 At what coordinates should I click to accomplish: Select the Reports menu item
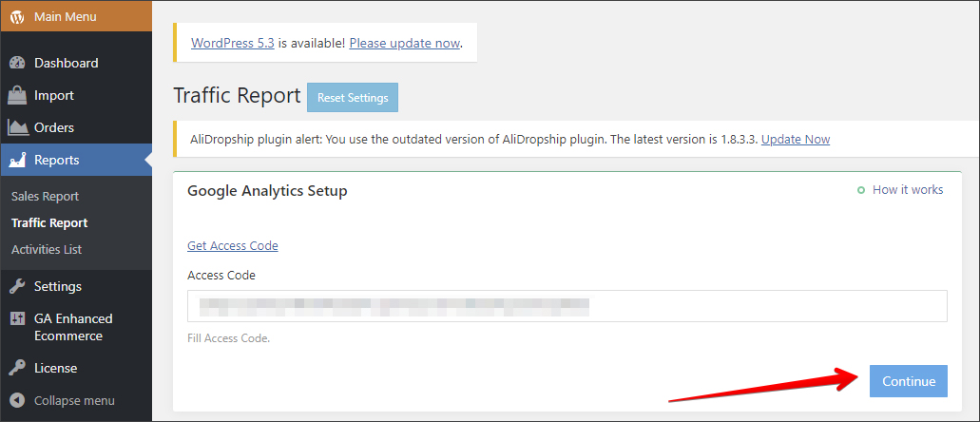coord(76,160)
